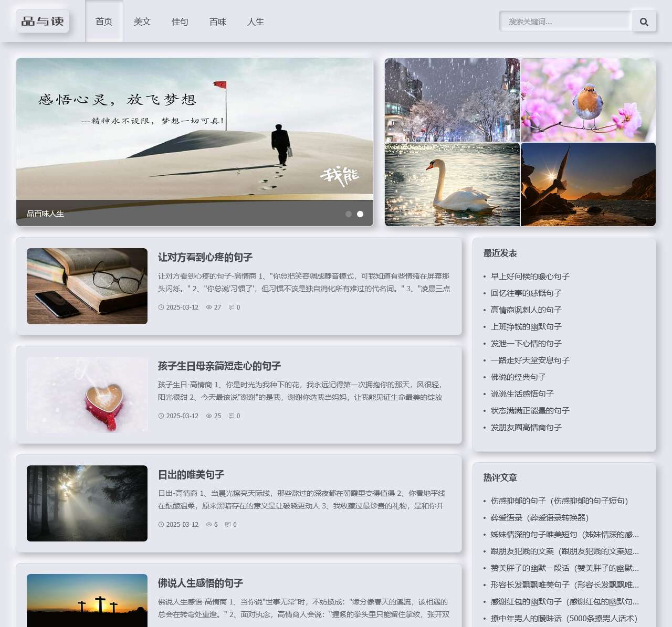
Task: Open 早上好问候的暖心句子 in 最近发表
Action: point(530,276)
